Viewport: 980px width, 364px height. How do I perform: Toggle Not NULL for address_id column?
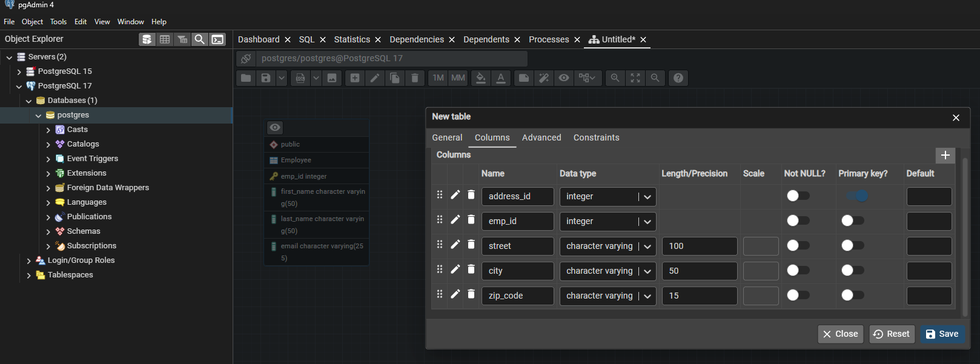click(798, 196)
